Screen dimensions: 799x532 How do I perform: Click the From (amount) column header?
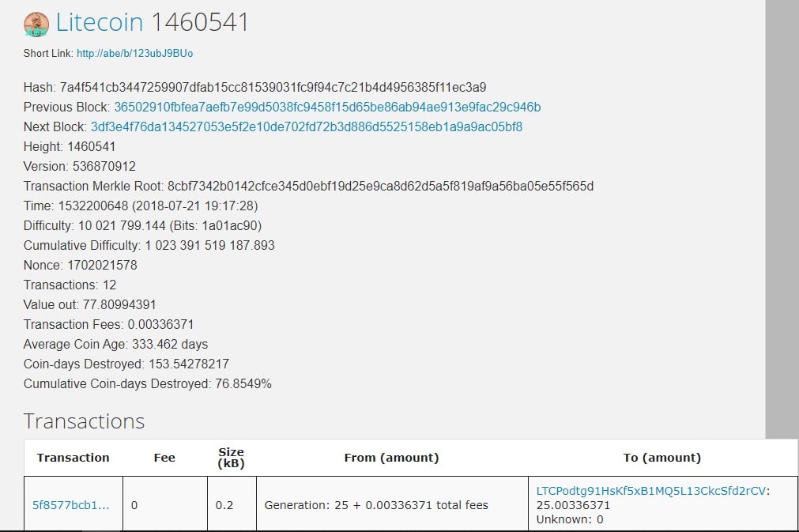391,458
